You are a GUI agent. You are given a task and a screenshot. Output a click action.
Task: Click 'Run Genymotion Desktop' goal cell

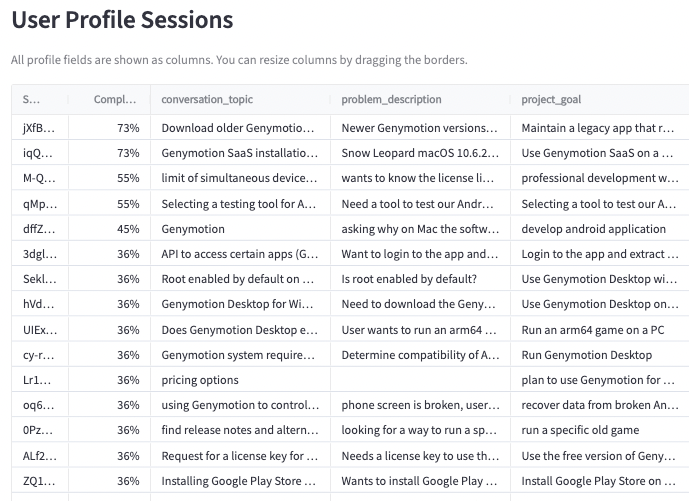(600, 355)
